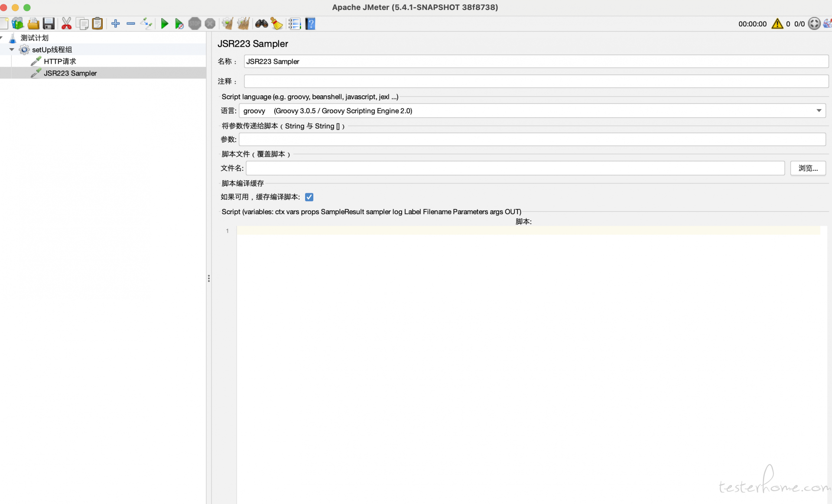
Task: Click the 浏览... browse button
Action: [808, 168]
